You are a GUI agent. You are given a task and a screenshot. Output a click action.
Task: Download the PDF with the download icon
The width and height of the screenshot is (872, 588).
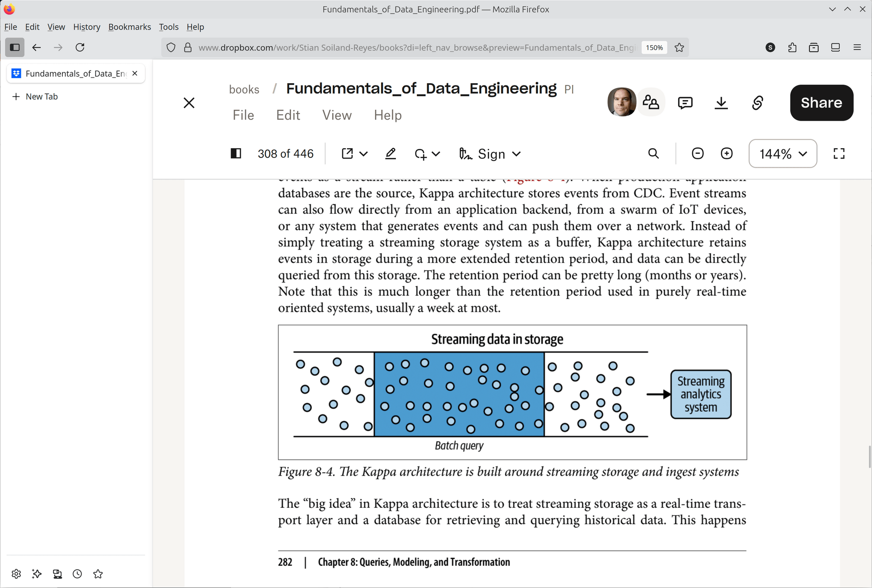721,103
